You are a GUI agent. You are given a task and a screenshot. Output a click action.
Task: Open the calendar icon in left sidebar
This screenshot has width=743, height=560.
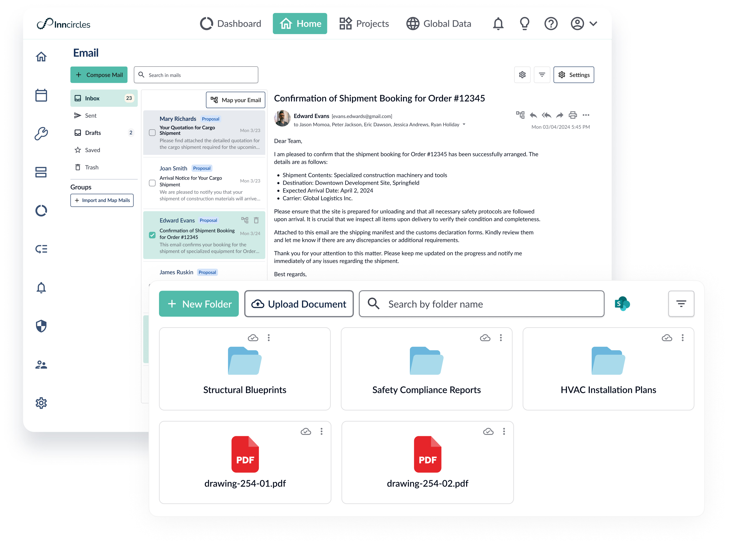(41, 95)
